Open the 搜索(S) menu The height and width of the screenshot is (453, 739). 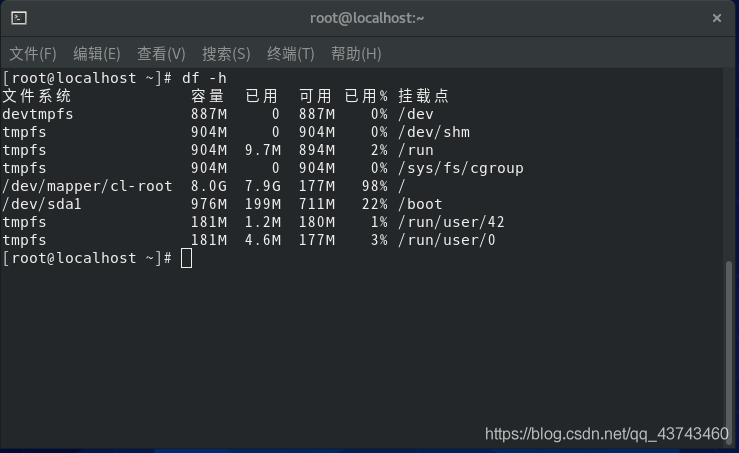(226, 54)
